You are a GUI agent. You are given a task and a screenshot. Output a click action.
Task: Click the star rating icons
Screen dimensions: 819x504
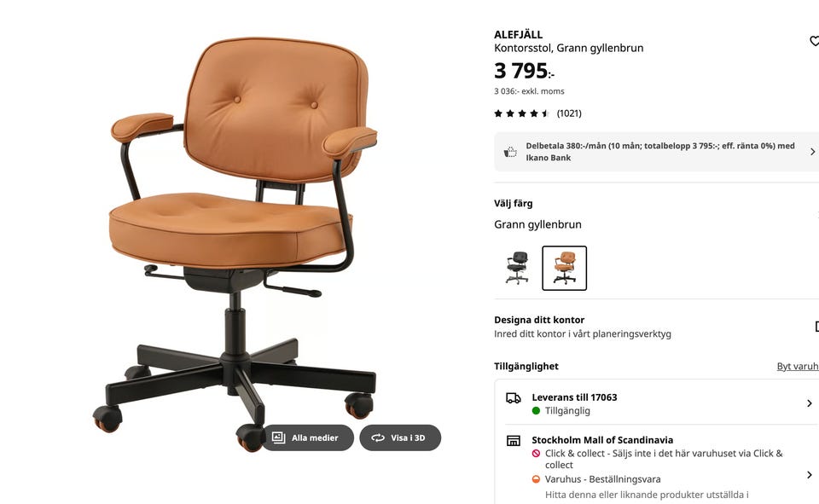(x=522, y=113)
